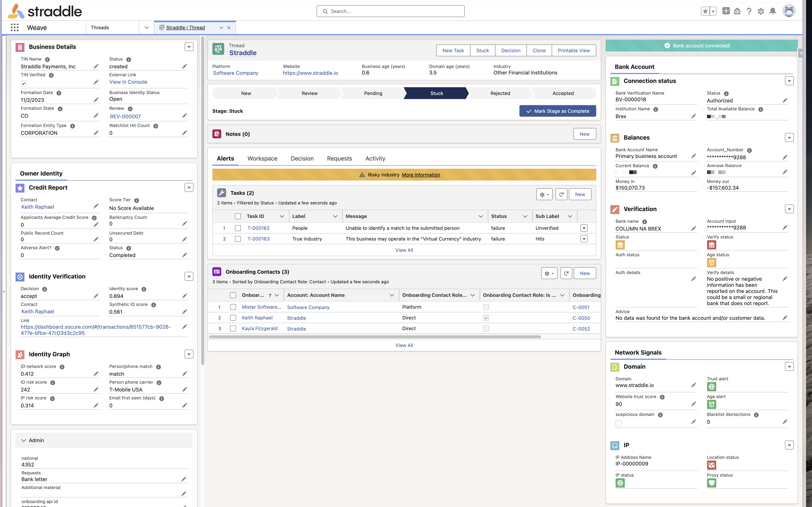This screenshot has width=812, height=507.
Task: Edit Website trust score pencil icon
Action: coord(693,404)
